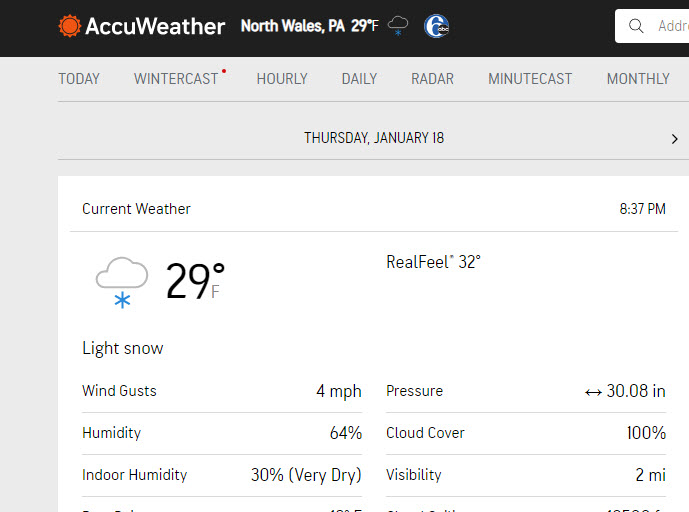
Task: Select the MinuteCast tab
Action: coord(530,79)
